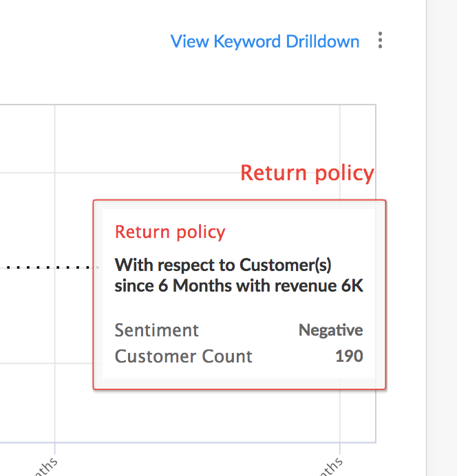Select the Sentiment label in tooltip
The image size is (457, 476).
157,330
